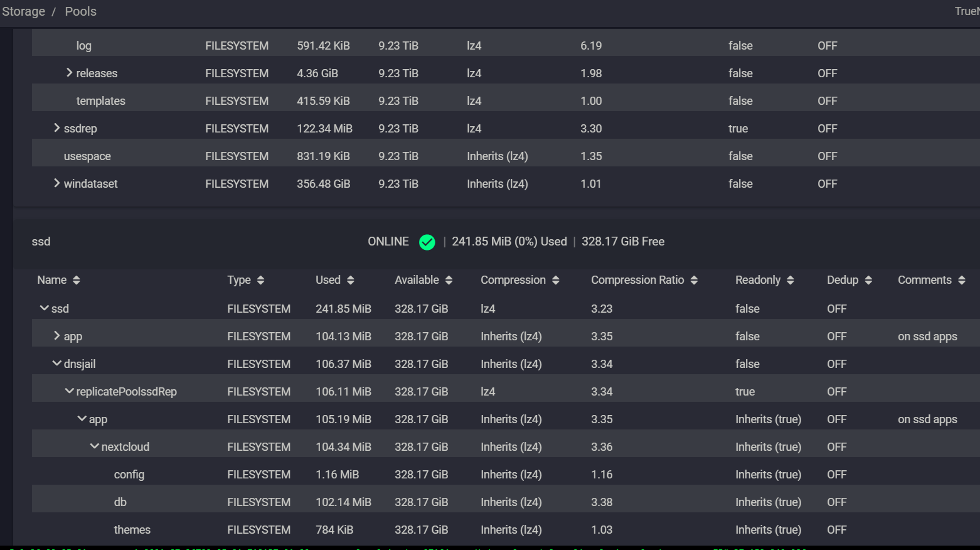Click the ssd pool title
The image size is (980, 550).
click(41, 242)
